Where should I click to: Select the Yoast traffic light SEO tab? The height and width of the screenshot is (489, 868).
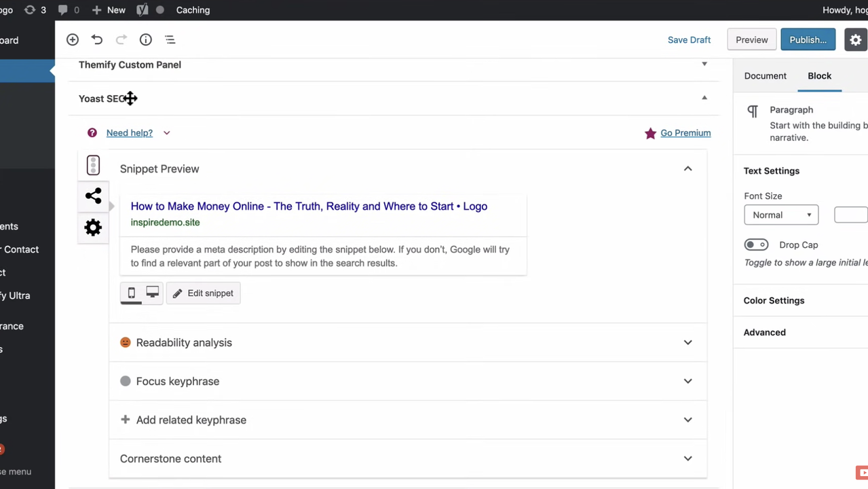click(93, 165)
